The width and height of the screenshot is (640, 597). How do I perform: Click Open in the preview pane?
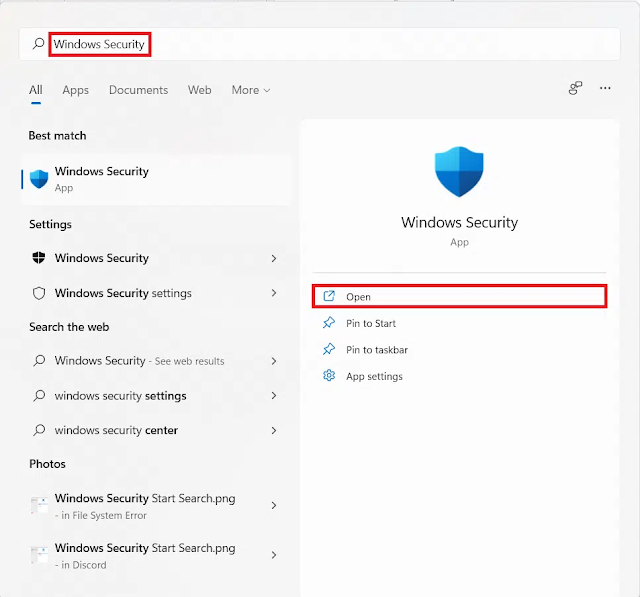click(459, 296)
